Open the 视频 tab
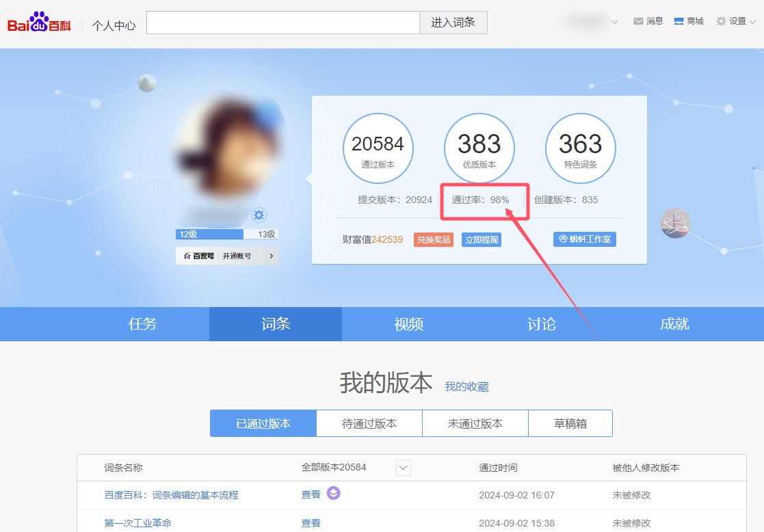The width and height of the screenshot is (764, 532). point(408,324)
